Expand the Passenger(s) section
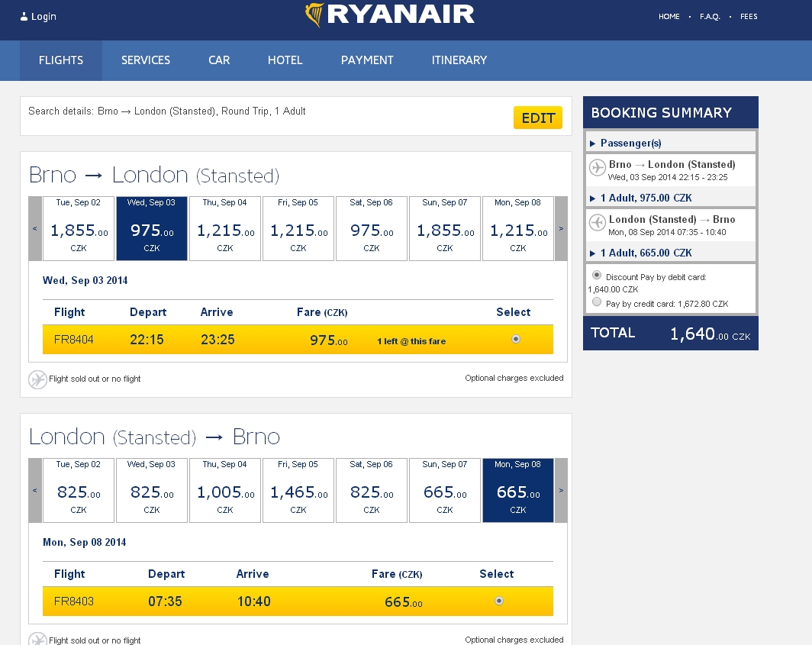 pyautogui.click(x=671, y=143)
